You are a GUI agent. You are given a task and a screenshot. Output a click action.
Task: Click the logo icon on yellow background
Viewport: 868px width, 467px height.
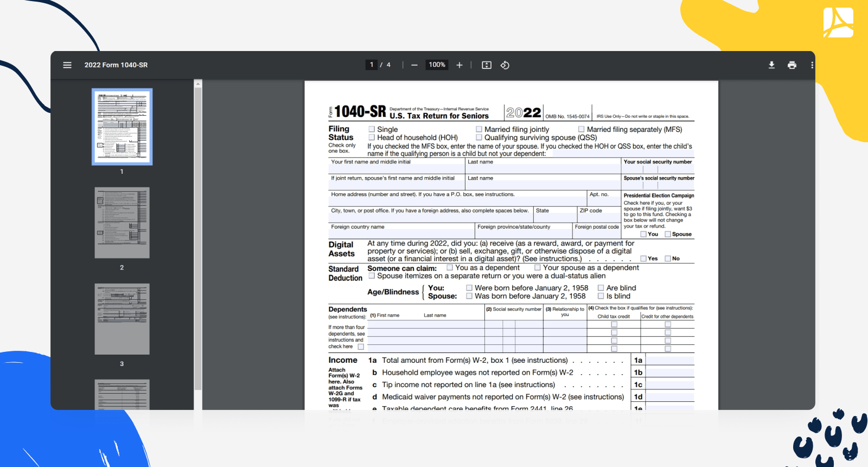[838, 22]
